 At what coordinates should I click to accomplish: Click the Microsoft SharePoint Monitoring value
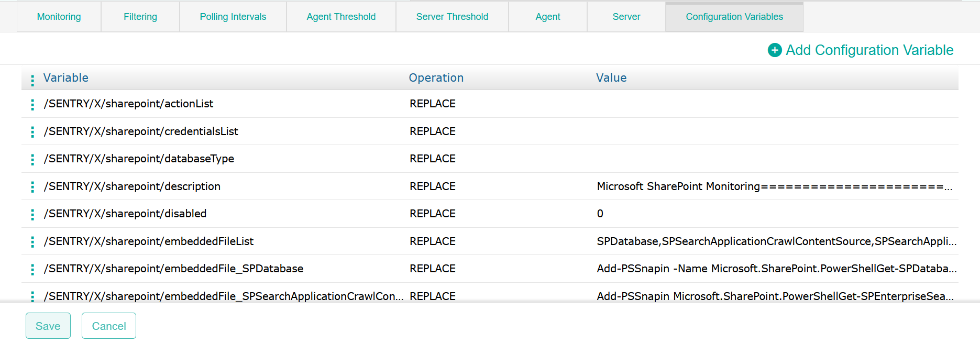[x=775, y=186]
